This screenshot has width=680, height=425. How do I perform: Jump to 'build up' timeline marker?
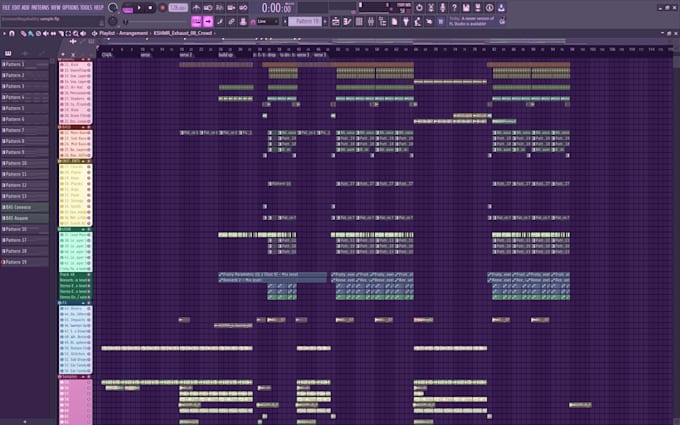[226, 55]
